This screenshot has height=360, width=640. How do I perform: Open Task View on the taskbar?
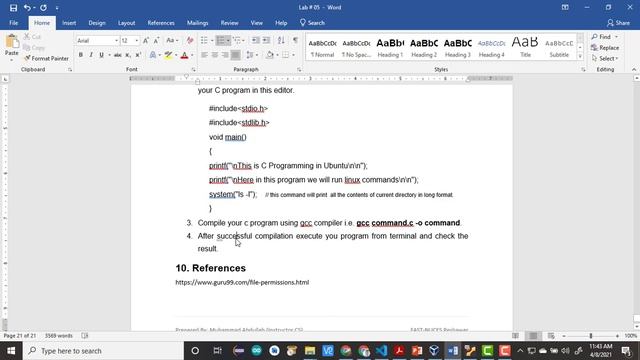(x=218, y=351)
